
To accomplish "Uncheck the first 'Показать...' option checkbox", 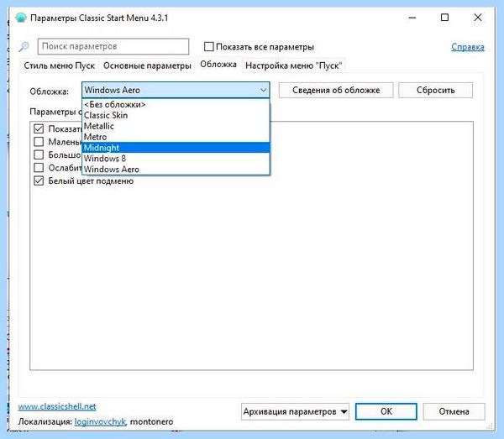I will tap(39, 128).
